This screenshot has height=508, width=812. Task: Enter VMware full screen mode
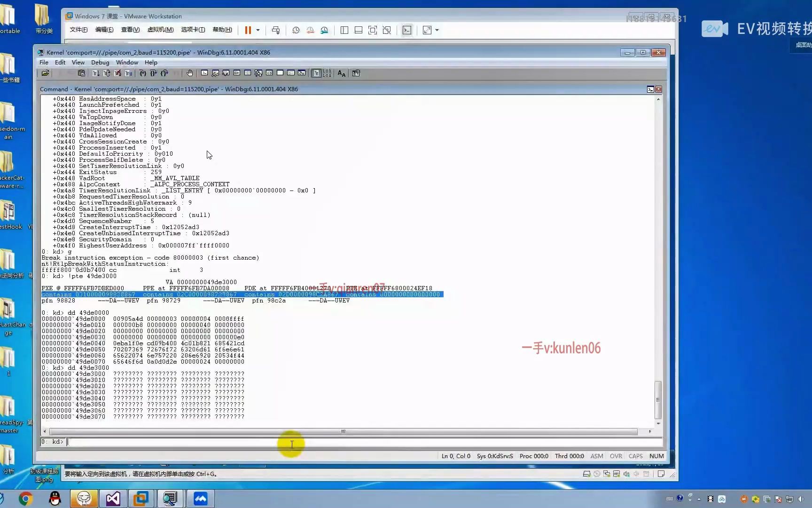[373, 30]
